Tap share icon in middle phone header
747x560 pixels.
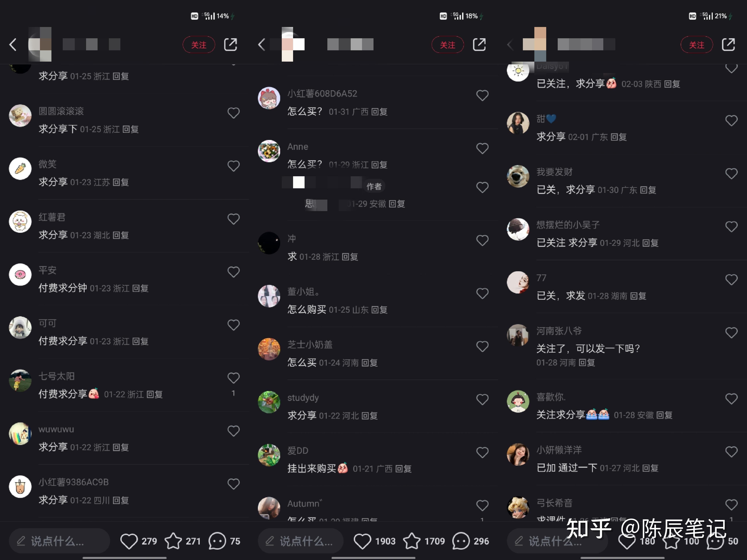[479, 44]
